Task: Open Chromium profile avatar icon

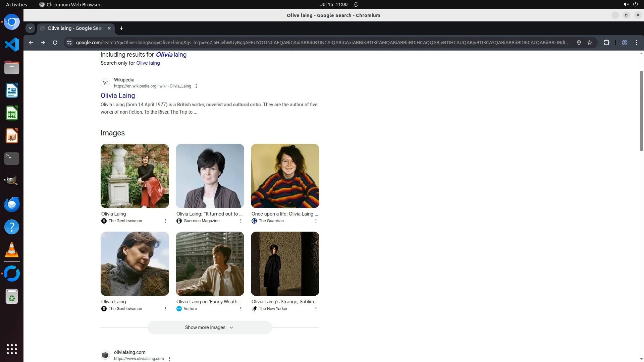Action: tap(624, 43)
